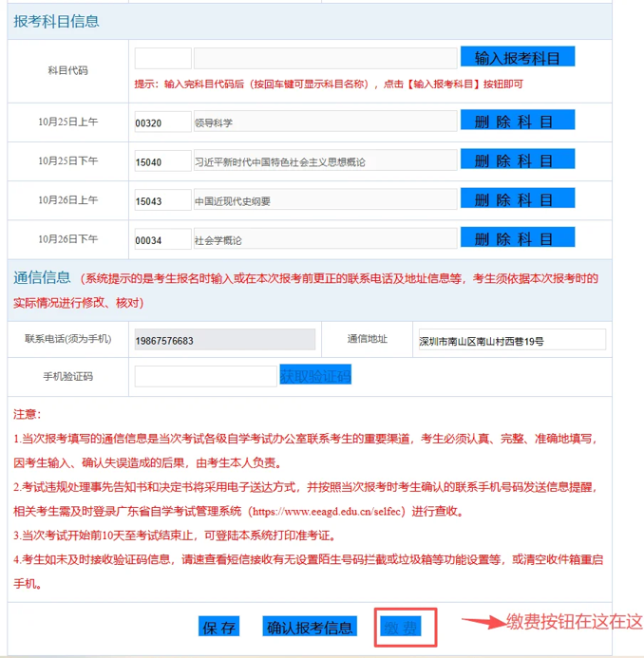This screenshot has height=658, width=644.
Task: Delete the 领导科学 subject
Action: point(518,122)
